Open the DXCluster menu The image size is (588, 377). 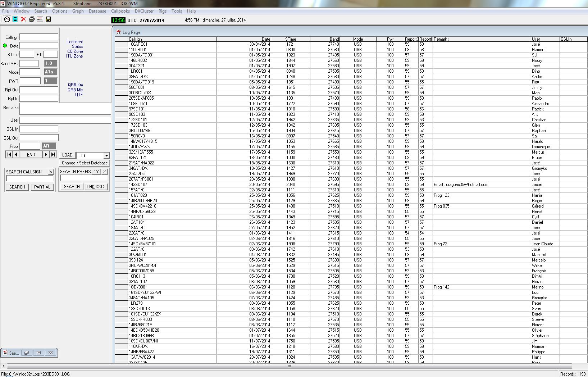[144, 11]
